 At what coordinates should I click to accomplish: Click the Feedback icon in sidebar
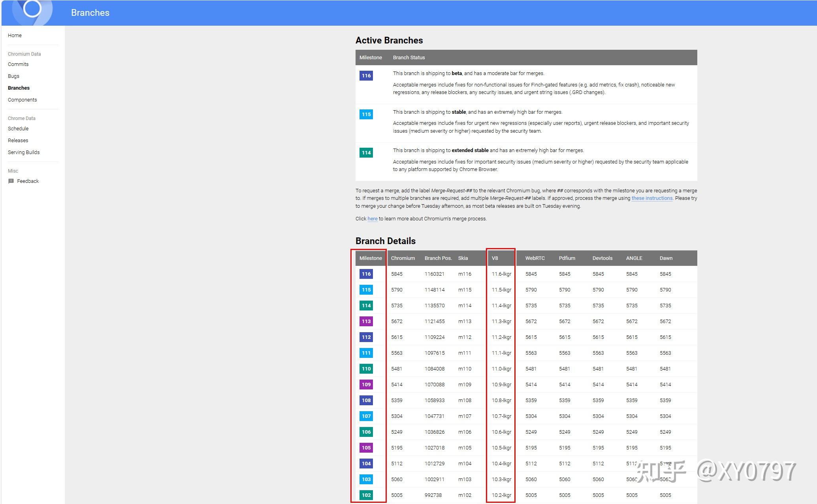pos(11,181)
